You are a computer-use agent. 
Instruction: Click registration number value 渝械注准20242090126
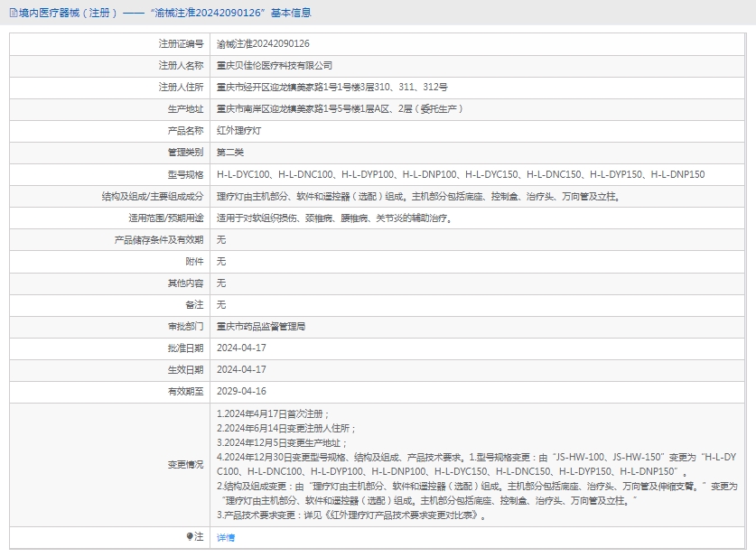[x=263, y=43]
